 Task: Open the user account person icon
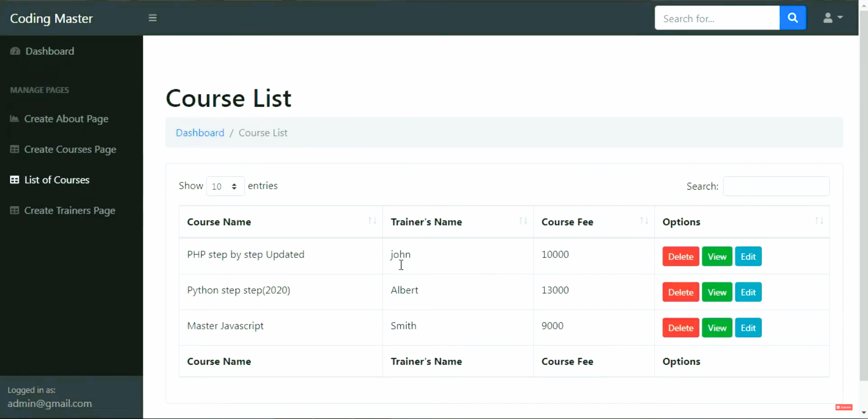[829, 18]
